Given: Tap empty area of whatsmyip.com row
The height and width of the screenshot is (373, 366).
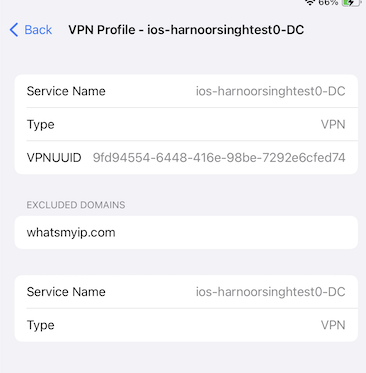Looking at the screenshot, I should point(233,232).
